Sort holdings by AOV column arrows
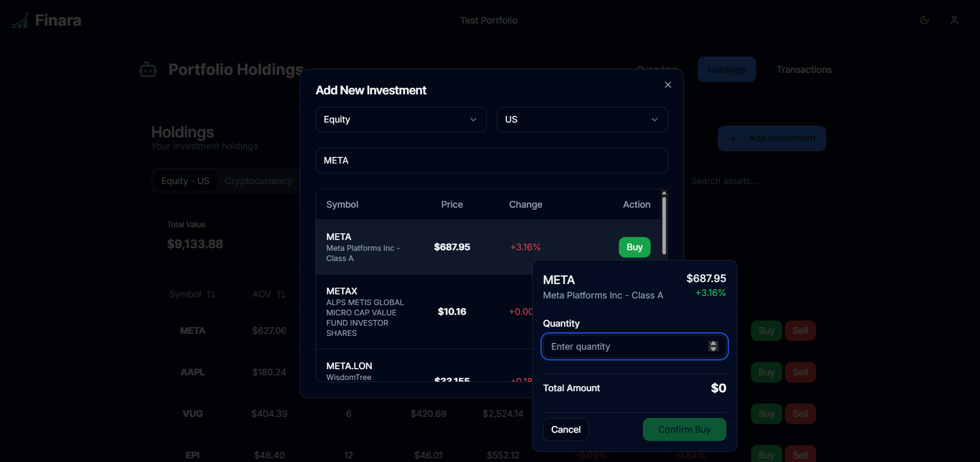 coord(281,294)
